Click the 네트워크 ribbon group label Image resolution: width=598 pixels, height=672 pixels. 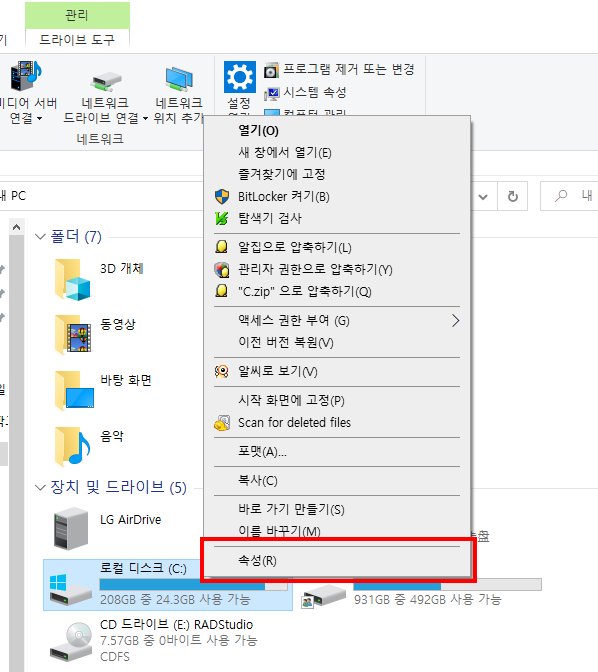click(100, 139)
